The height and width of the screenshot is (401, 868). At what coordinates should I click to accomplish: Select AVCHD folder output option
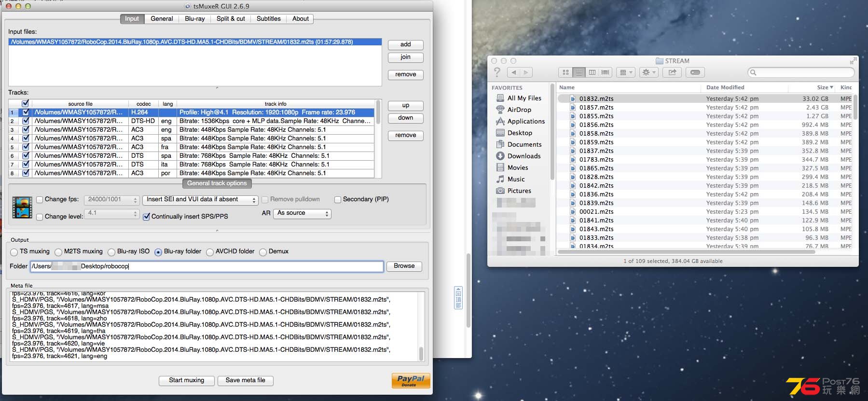pos(210,252)
